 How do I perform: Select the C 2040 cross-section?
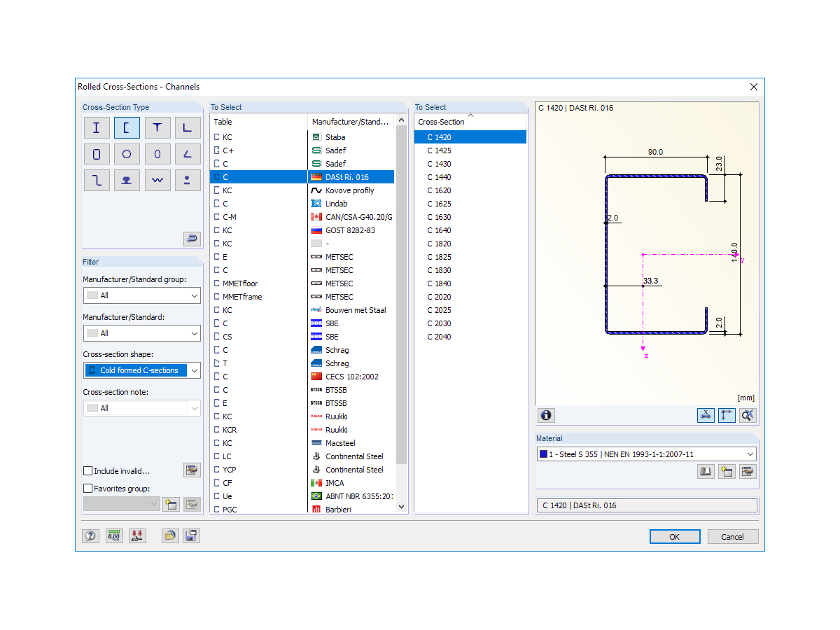[x=470, y=337]
